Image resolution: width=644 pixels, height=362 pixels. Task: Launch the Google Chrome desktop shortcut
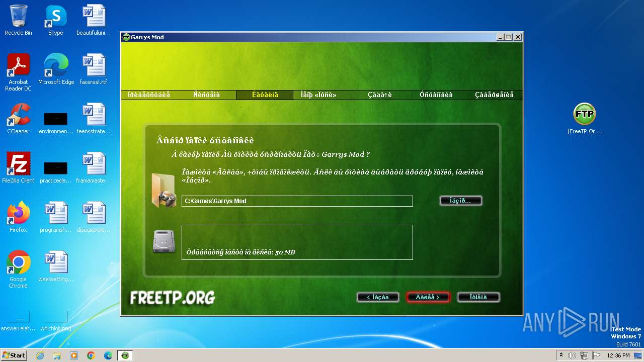point(18,269)
